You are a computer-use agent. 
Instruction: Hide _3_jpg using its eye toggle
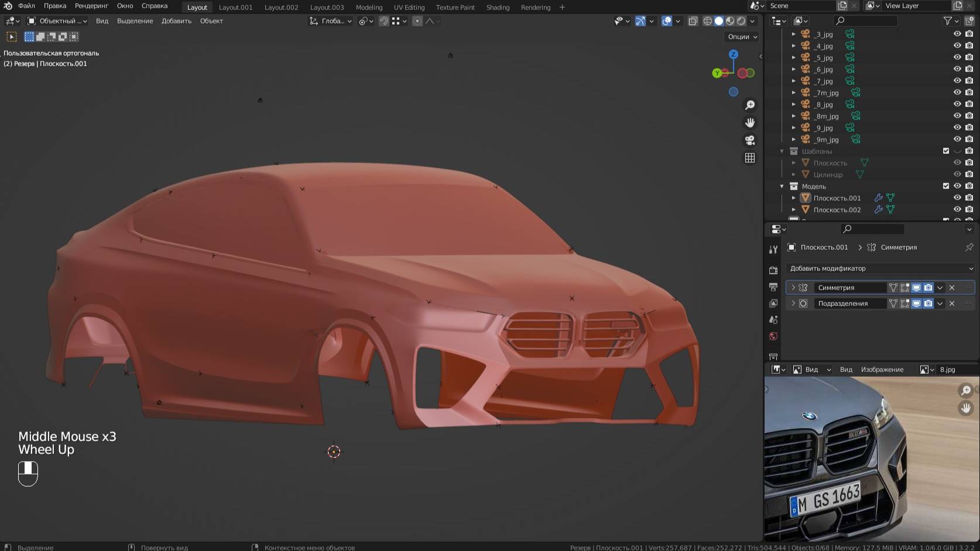(x=958, y=34)
